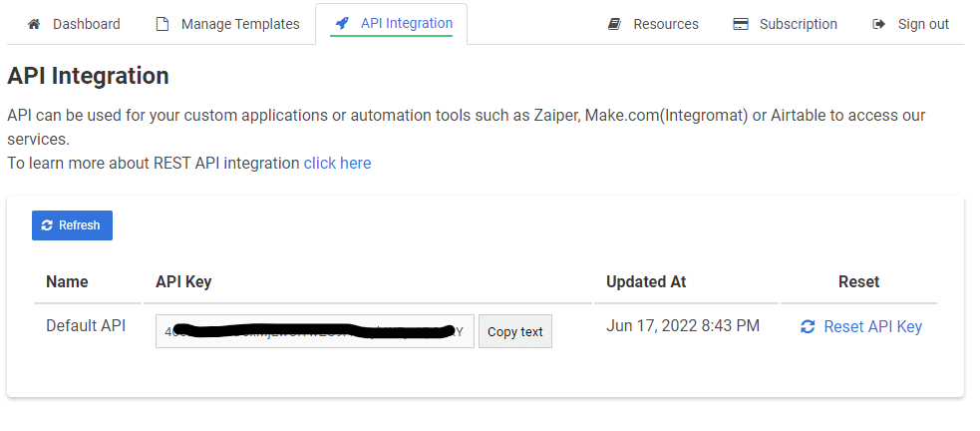The width and height of the screenshot is (980, 431).
Task: Select the API Integration tab
Action: coord(391,24)
